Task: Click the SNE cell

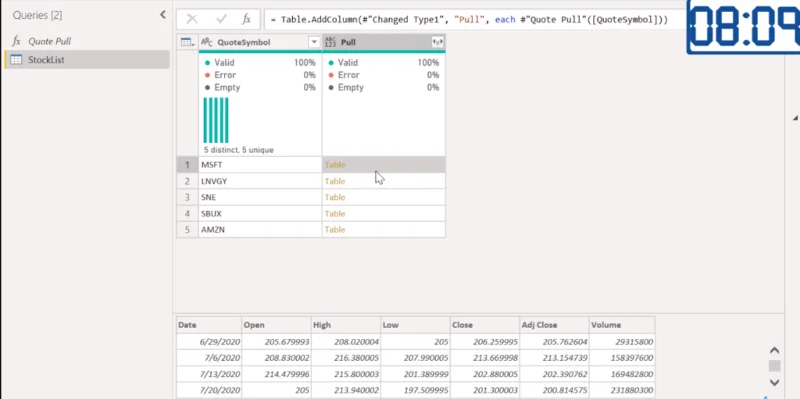Action: [x=260, y=197]
